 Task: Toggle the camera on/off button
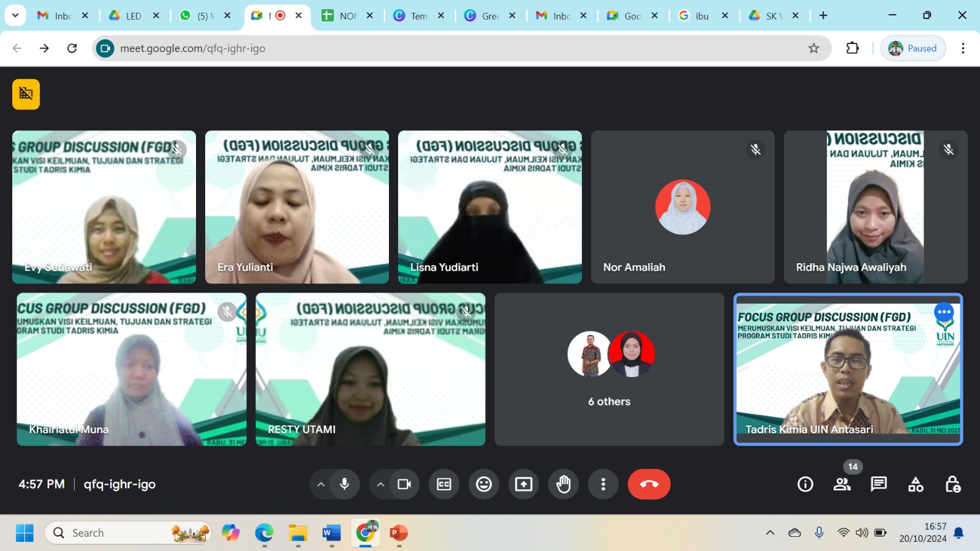tap(404, 484)
